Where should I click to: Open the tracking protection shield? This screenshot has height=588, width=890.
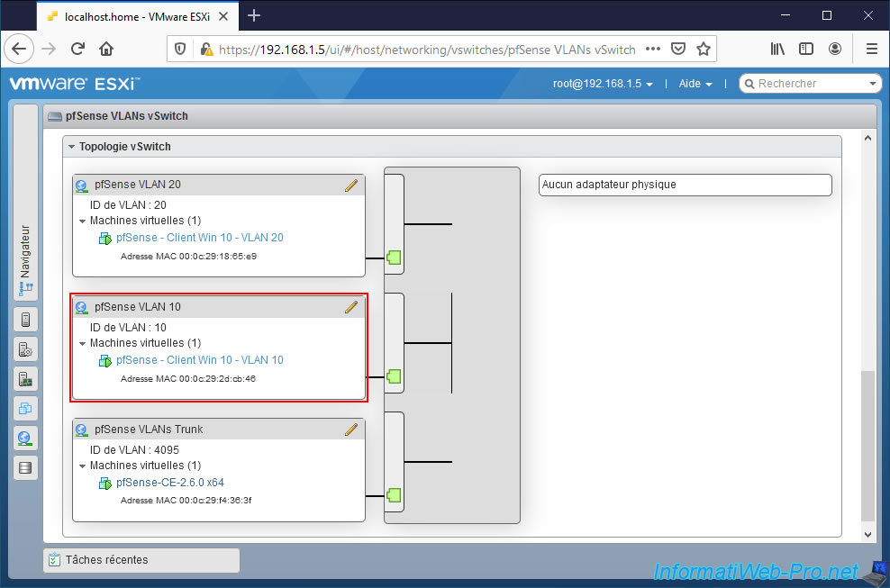[180, 50]
